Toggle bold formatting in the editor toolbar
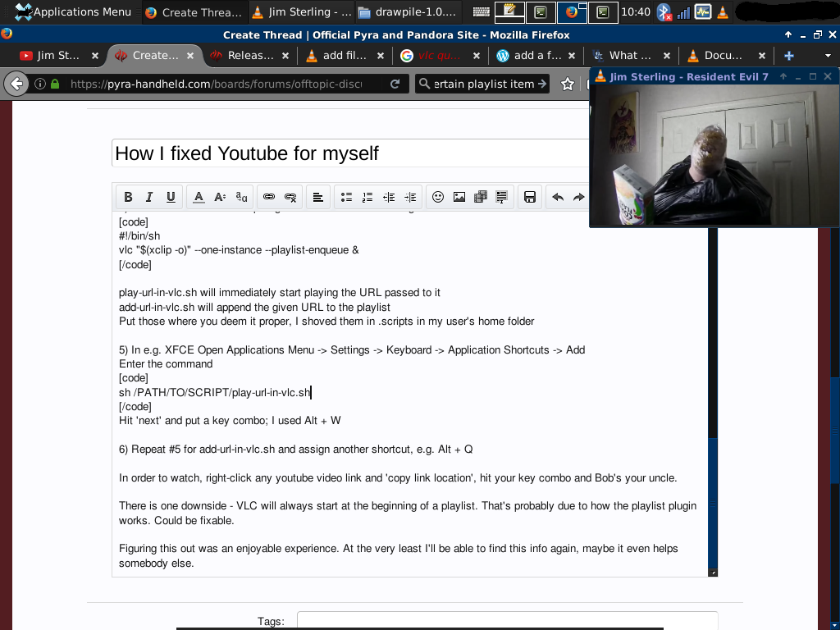The height and width of the screenshot is (630, 840). click(x=128, y=197)
